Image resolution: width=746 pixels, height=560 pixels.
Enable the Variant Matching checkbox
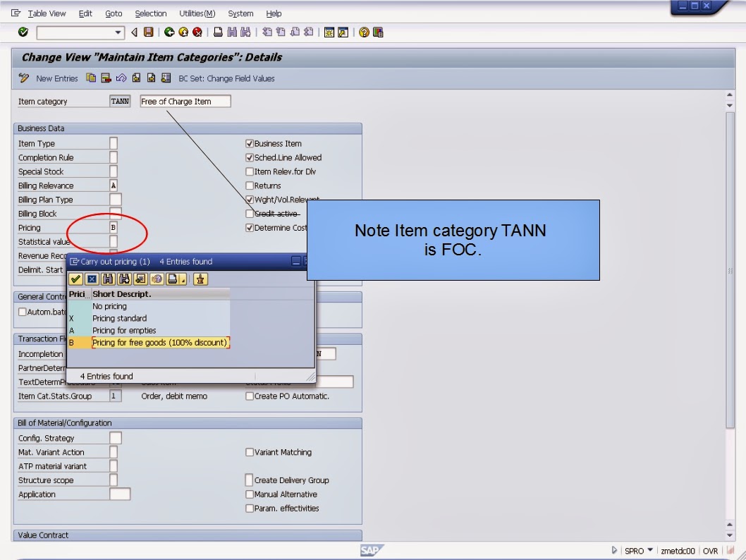250,452
